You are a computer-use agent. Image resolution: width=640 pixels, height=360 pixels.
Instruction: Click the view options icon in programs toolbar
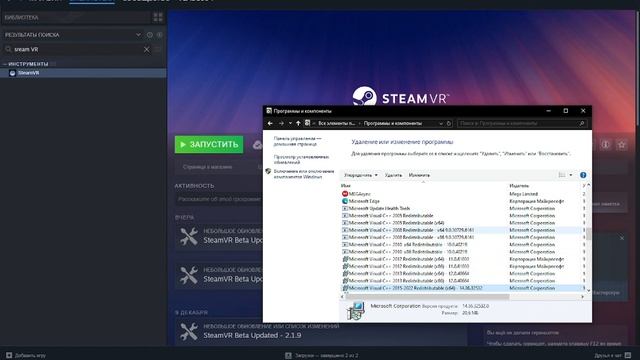coord(562,175)
